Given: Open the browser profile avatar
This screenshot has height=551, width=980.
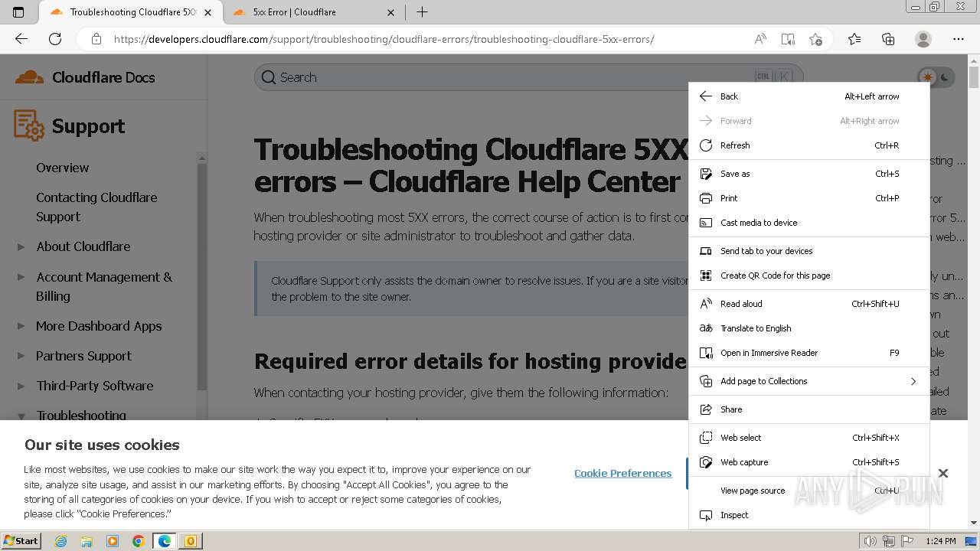Looking at the screenshot, I should [923, 39].
